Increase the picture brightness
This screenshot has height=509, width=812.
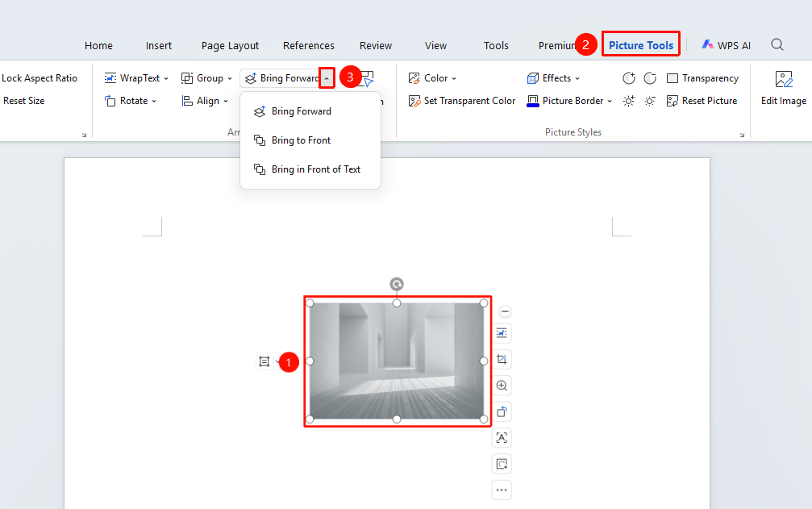click(x=629, y=101)
